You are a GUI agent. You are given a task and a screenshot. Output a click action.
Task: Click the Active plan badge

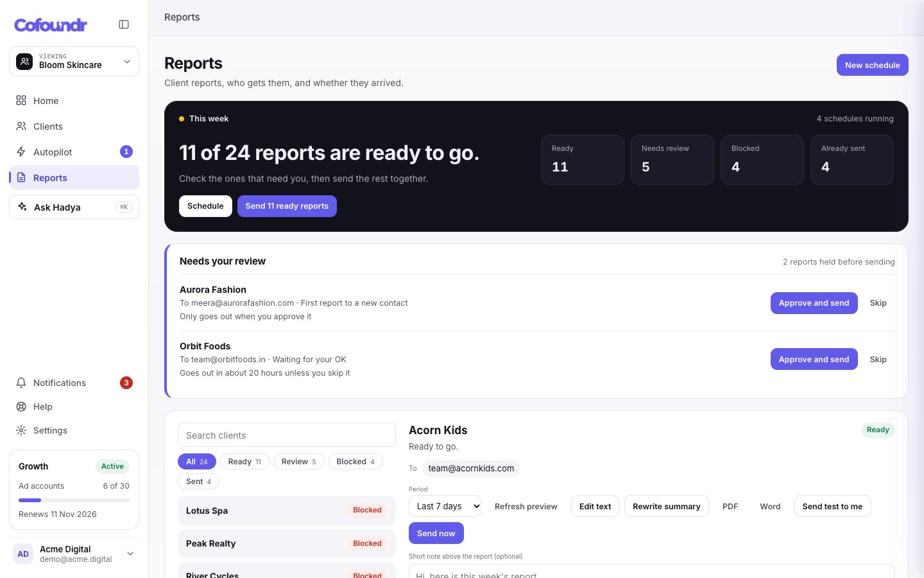coord(112,466)
